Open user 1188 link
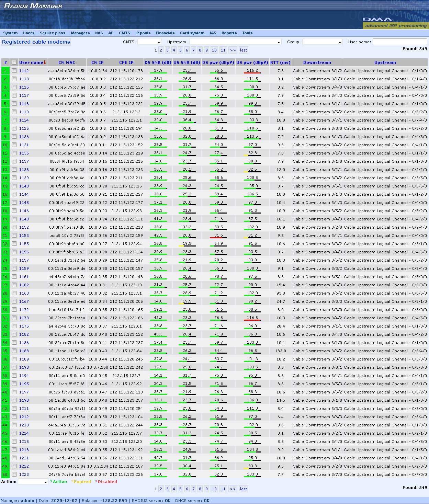The width and height of the screenshot is (429, 504). tap(24, 351)
